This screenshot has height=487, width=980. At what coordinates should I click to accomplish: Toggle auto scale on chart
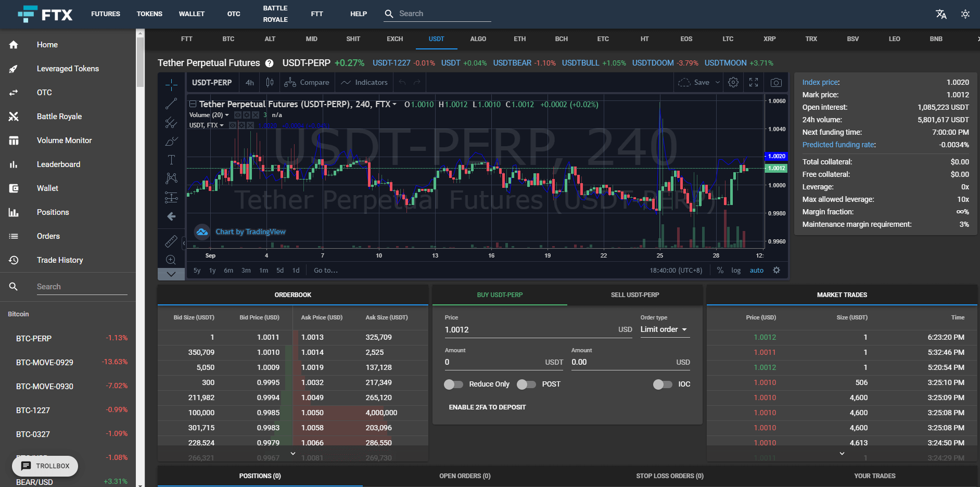click(757, 270)
